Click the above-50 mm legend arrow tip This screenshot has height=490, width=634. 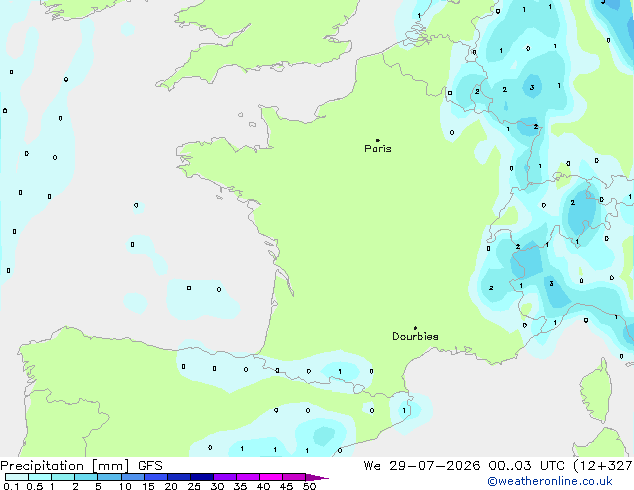(317, 477)
